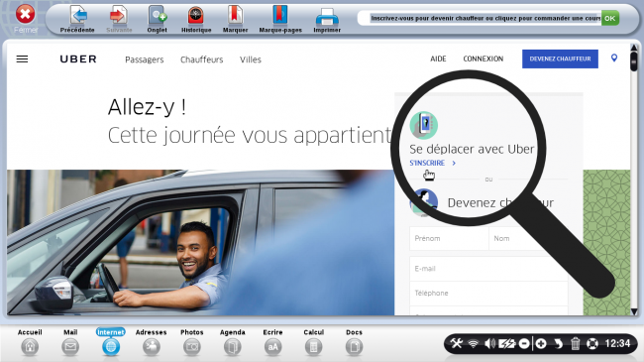Click the location pin icon
This screenshot has height=362, width=644.
pos(614,58)
